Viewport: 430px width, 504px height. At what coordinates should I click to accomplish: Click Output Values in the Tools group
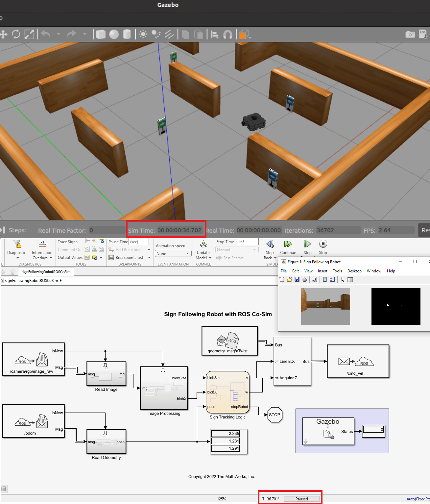70,258
